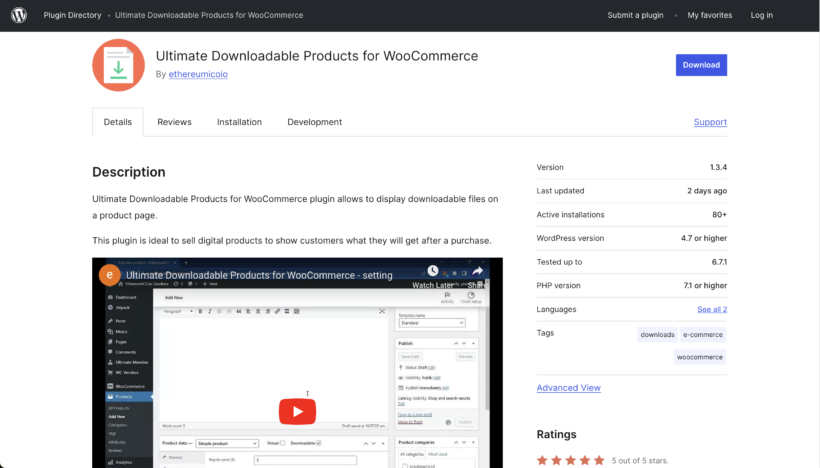Click the '80+' active installations value
Image resolution: width=820 pixels, height=468 pixels.
tap(719, 214)
